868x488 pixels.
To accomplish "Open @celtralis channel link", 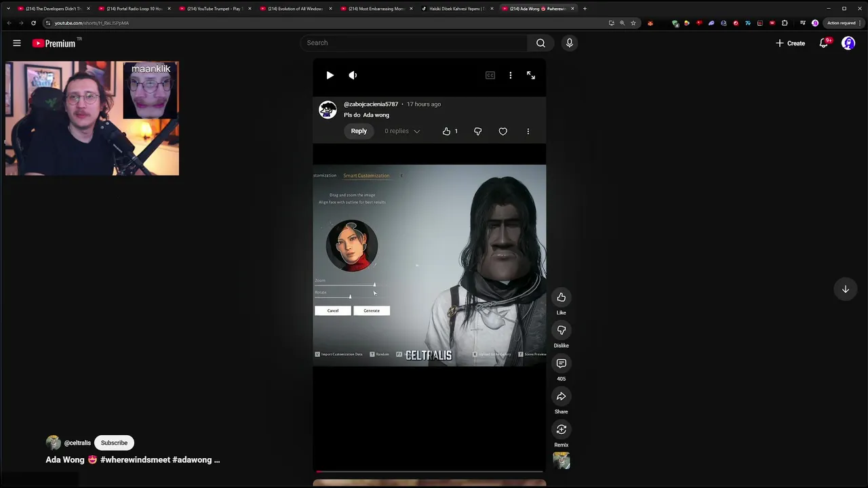I will pos(77,443).
